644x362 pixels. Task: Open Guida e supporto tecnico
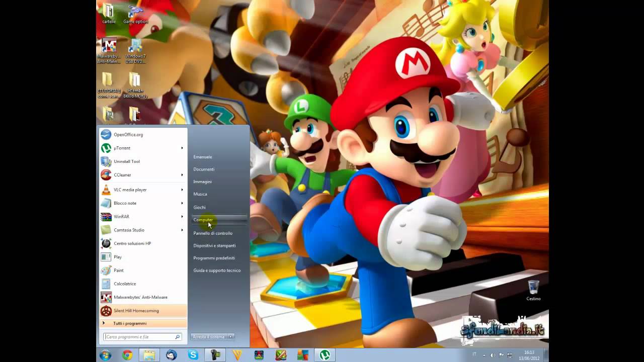coord(217,270)
